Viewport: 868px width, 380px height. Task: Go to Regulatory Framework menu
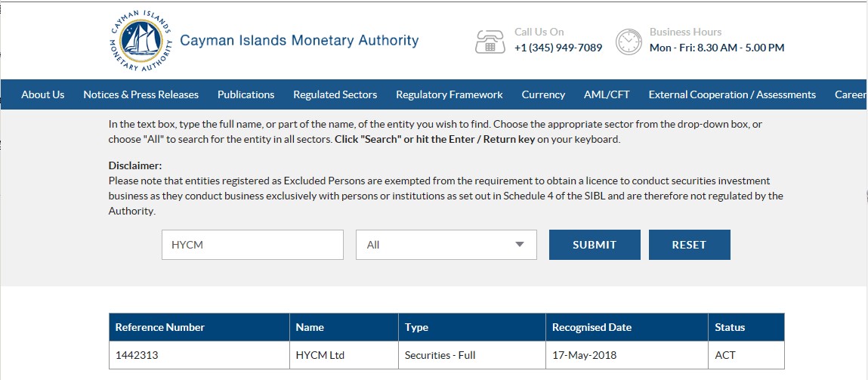pos(449,94)
